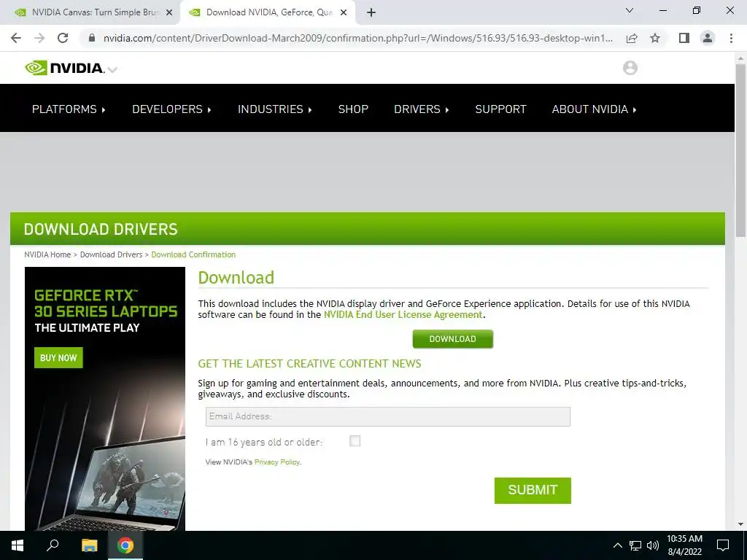Click the volume speaker tray icon
This screenshot has width=747, height=560.
(x=653, y=545)
